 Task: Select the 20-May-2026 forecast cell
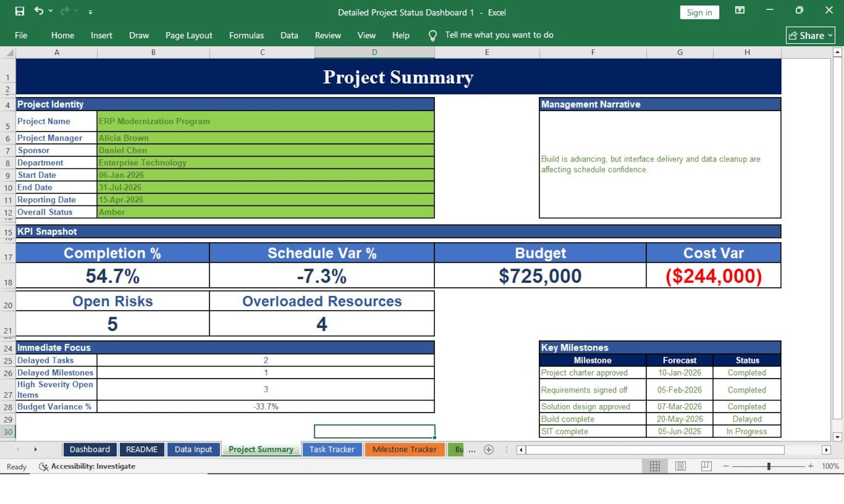tap(679, 419)
